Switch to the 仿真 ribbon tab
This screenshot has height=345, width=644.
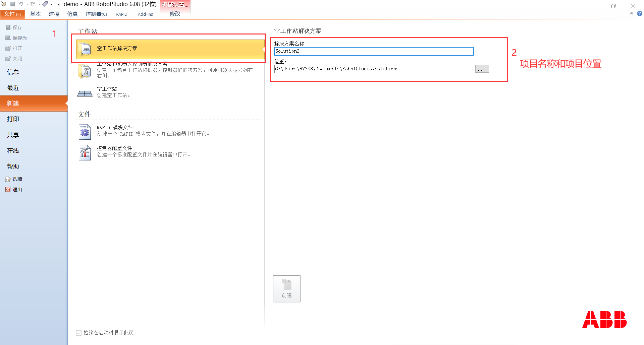coord(72,14)
